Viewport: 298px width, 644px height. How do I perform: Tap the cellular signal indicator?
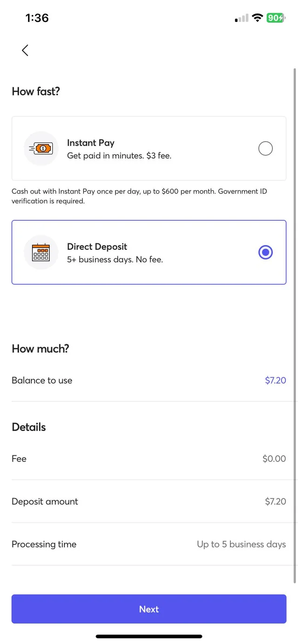point(240,18)
